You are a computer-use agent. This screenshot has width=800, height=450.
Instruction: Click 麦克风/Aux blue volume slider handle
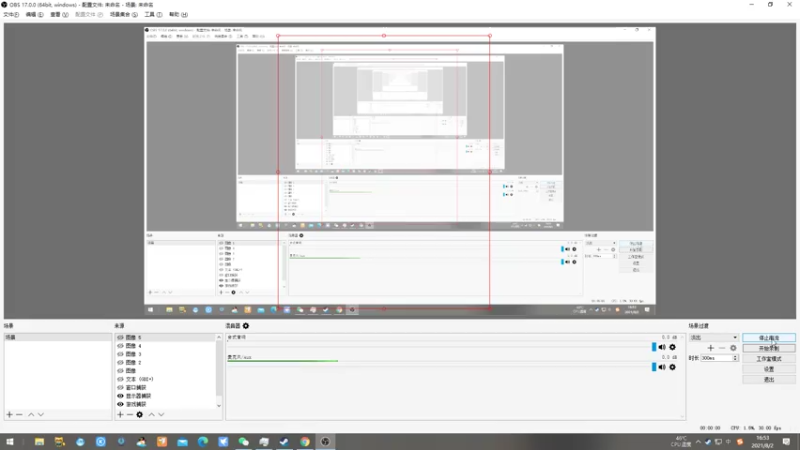(654, 367)
